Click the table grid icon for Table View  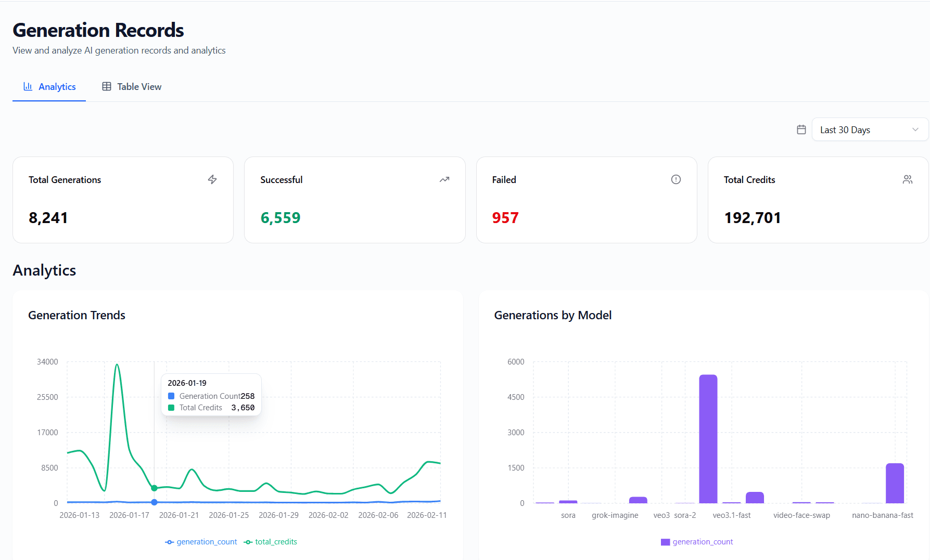[x=107, y=86]
